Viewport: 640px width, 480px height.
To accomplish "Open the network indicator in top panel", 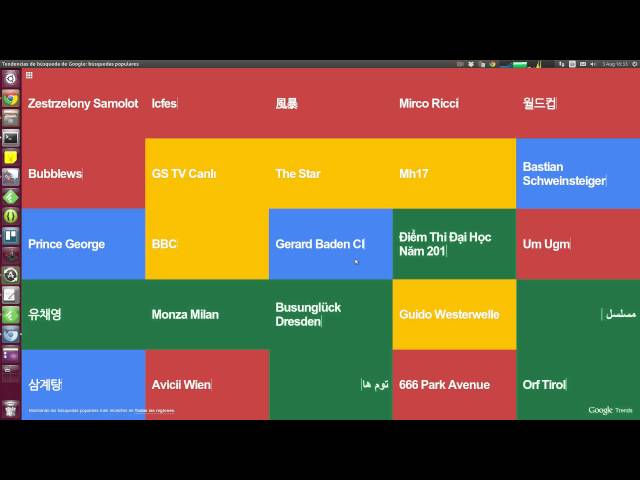I will click(562, 64).
